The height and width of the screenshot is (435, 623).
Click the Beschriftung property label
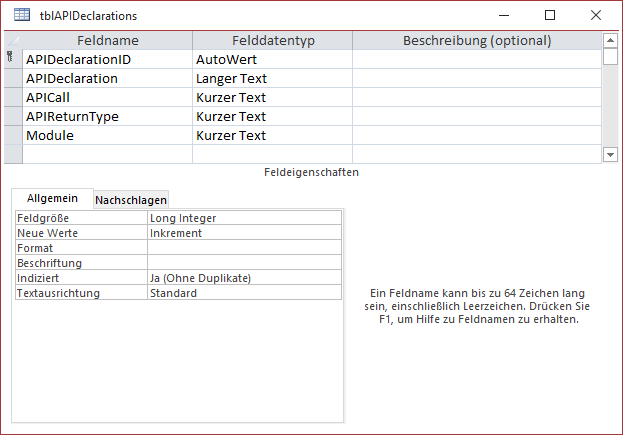(x=81, y=263)
